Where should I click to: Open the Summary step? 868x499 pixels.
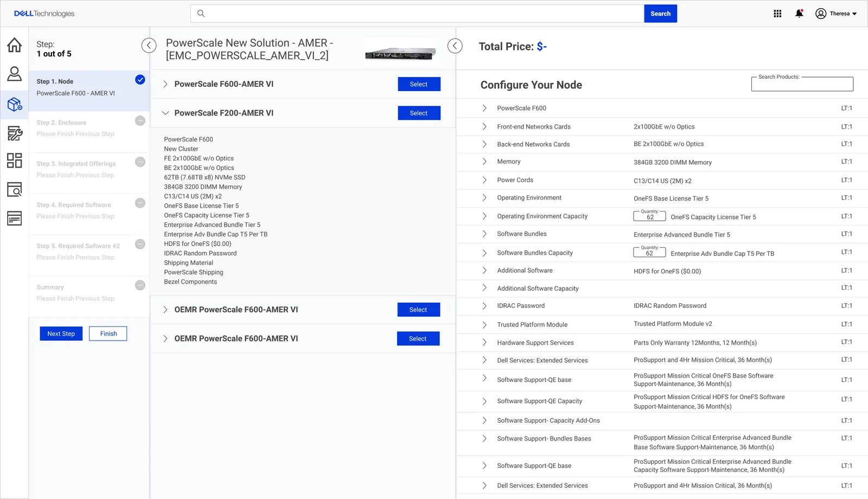pyautogui.click(x=89, y=297)
